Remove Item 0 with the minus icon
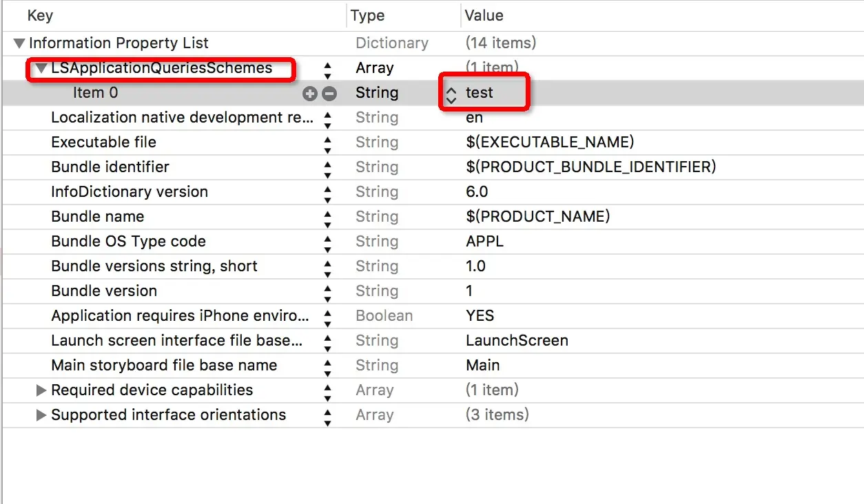Screen dimensions: 864x504 (x=329, y=94)
